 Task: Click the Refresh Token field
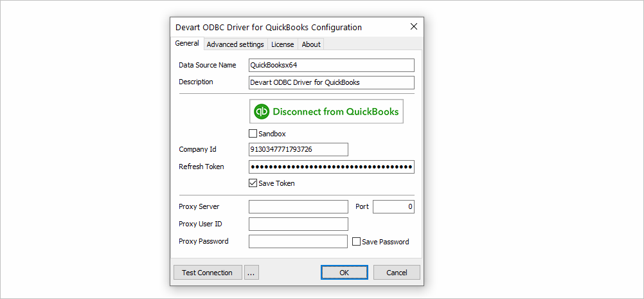332,167
